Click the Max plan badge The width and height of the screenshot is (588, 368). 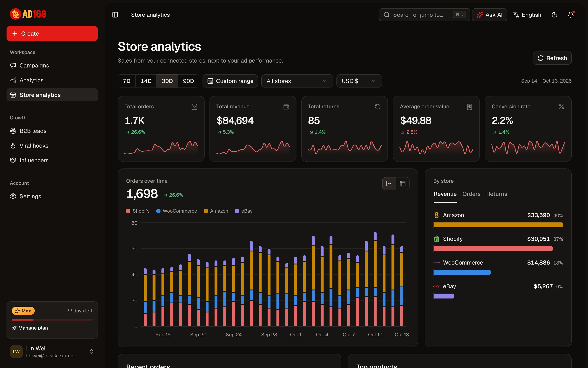23,311
